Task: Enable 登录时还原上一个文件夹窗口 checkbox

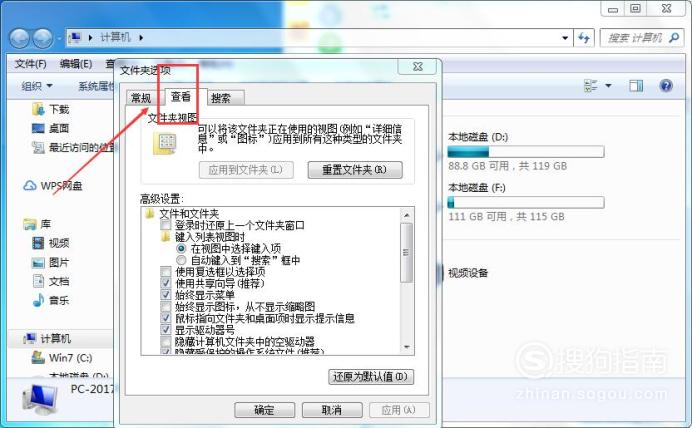Action: tap(165, 225)
